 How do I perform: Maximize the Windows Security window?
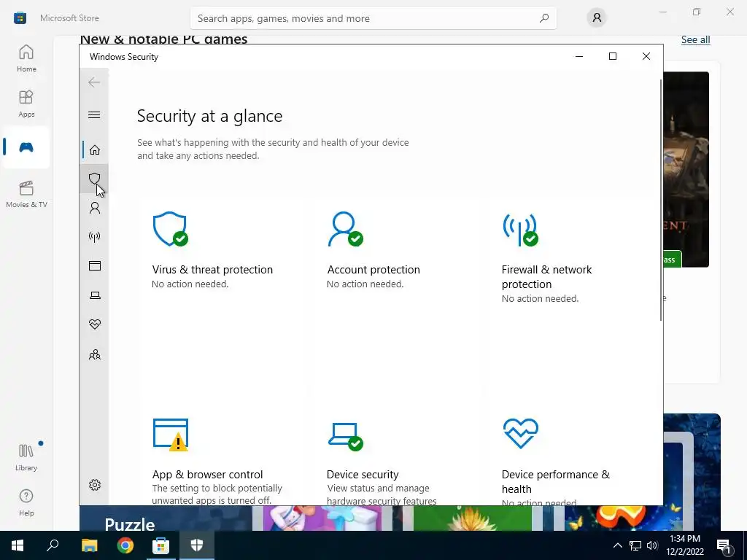pos(613,56)
